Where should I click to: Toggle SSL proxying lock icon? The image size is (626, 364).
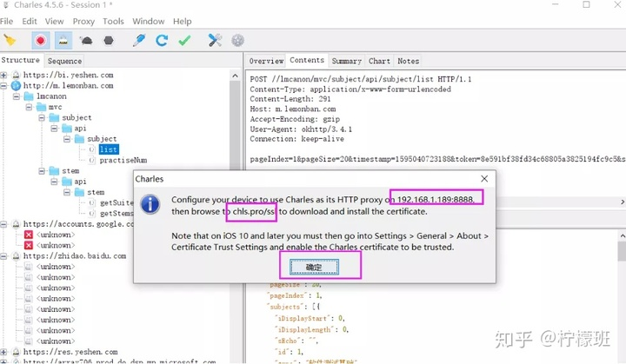point(63,40)
